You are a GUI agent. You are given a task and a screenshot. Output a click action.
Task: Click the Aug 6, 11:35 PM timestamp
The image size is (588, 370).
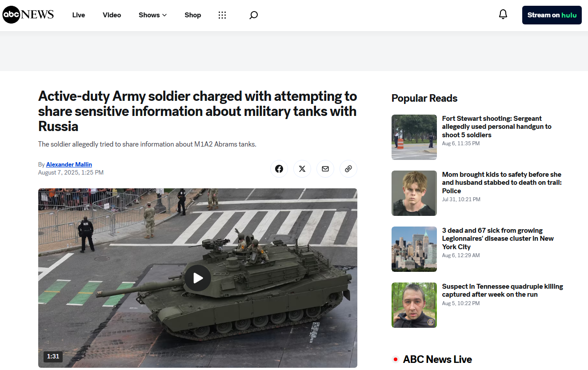(461, 143)
